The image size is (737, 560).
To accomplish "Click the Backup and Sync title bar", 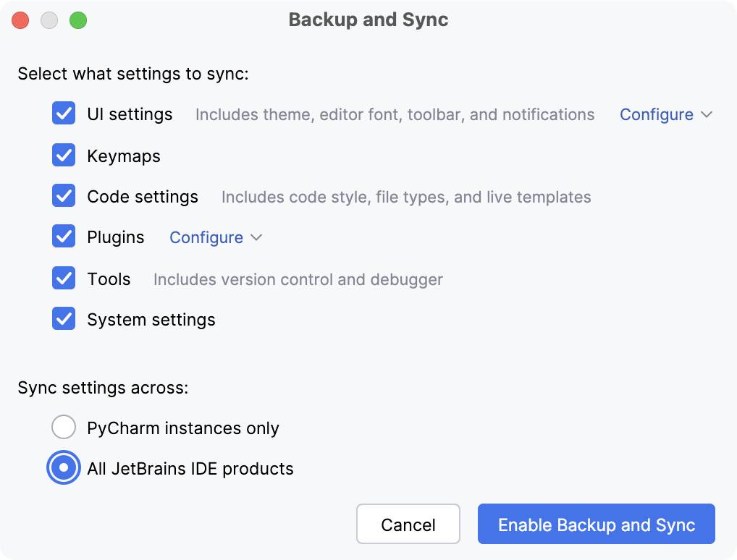I will click(x=368, y=20).
